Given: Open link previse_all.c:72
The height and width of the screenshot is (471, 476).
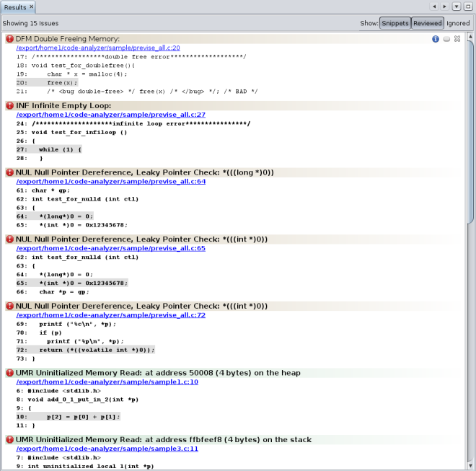Looking at the screenshot, I should coord(111,315).
